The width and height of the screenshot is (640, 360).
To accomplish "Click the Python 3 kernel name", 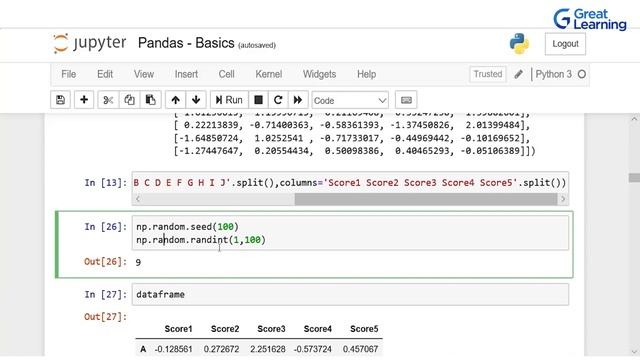I will coord(553,74).
